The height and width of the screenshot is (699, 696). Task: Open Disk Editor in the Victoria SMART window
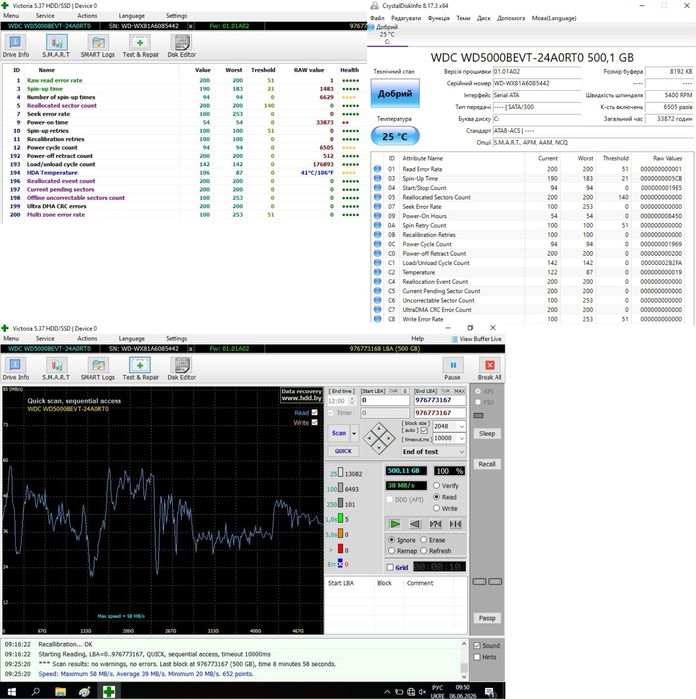pos(181,46)
